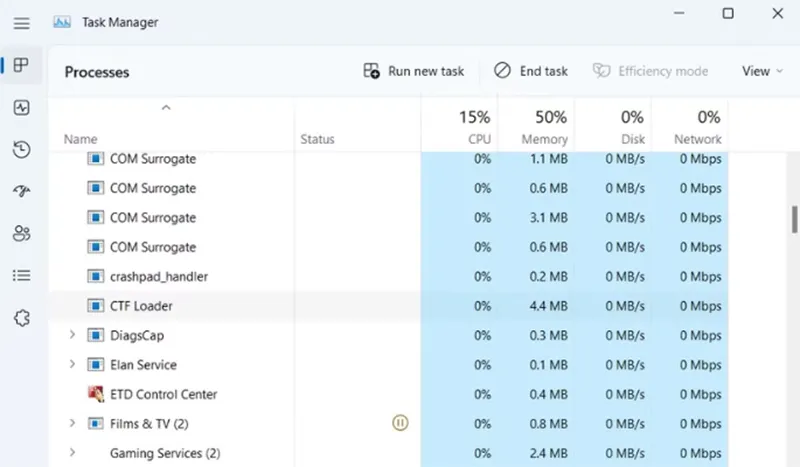This screenshot has width=800, height=467.
Task: Open the View dropdown menu
Action: pyautogui.click(x=762, y=71)
